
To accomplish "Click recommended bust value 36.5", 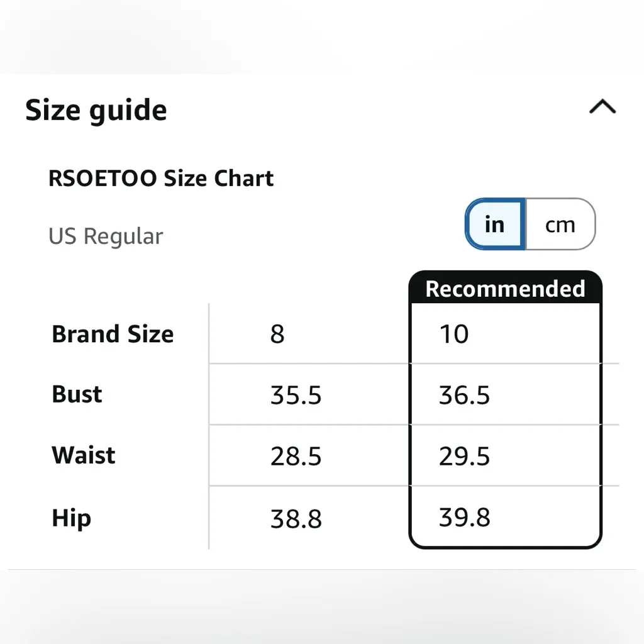I will click(464, 396).
